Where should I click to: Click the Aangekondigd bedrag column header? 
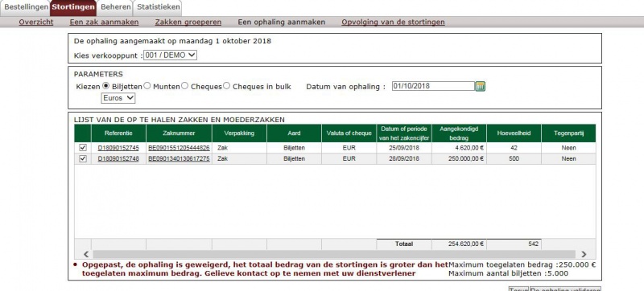pos(459,133)
